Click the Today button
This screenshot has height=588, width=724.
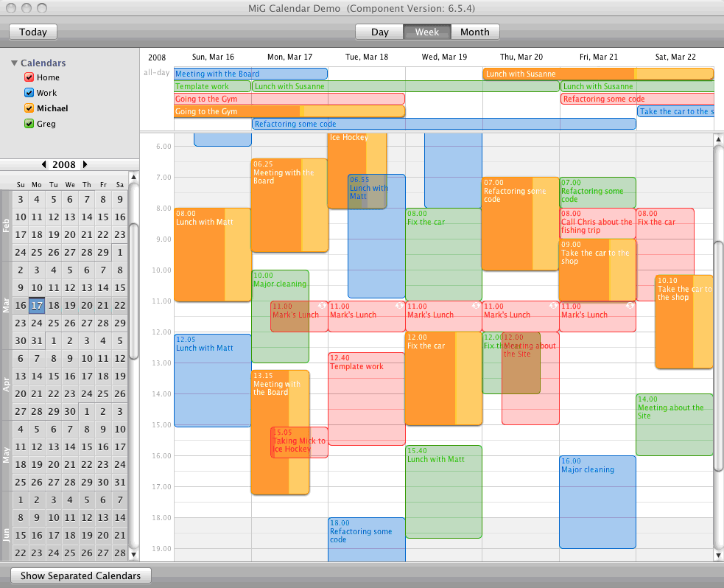coord(32,32)
